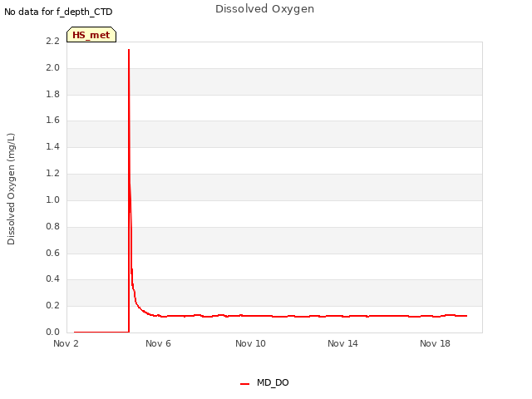The height and width of the screenshot is (399, 532).
Task: Click the red MD_DO legend swatch
Action: (244, 384)
